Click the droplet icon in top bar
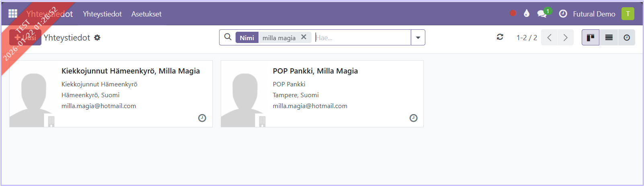This screenshot has width=644, height=186. [x=527, y=13]
